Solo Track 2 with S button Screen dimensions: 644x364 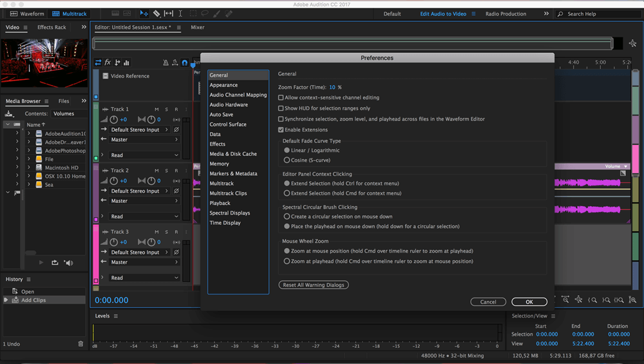click(166, 171)
